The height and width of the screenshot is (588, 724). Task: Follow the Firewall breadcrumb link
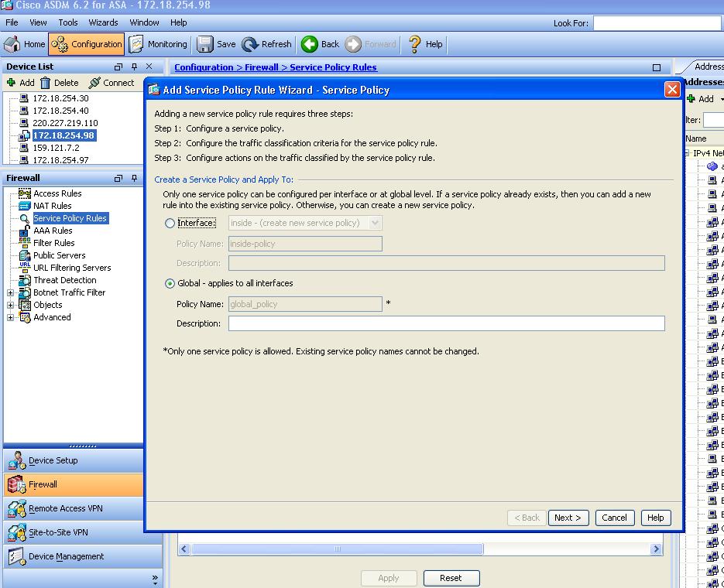click(x=262, y=67)
